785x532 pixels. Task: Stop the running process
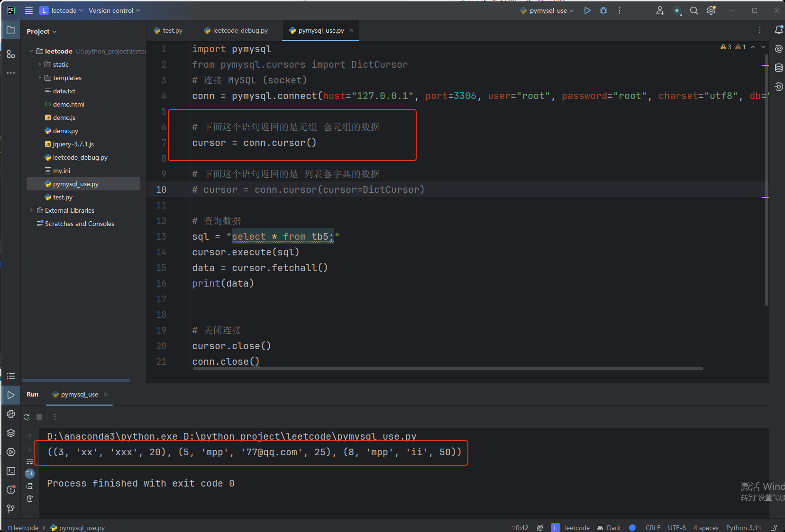coord(39,417)
